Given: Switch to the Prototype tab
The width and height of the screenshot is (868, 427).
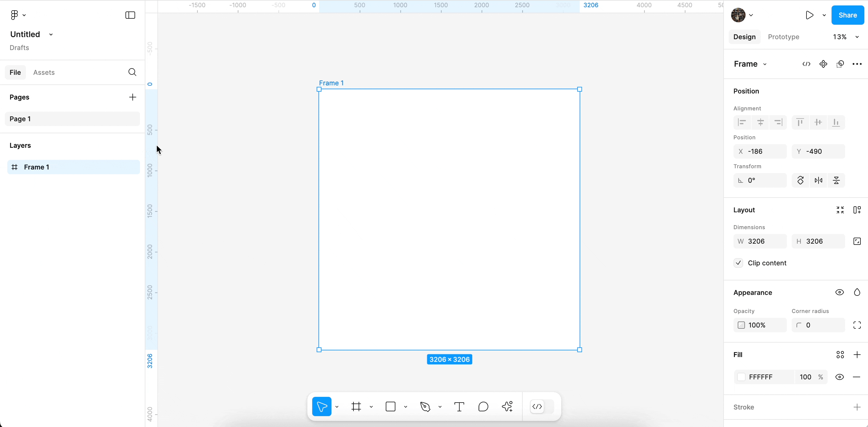Looking at the screenshot, I should click(783, 36).
